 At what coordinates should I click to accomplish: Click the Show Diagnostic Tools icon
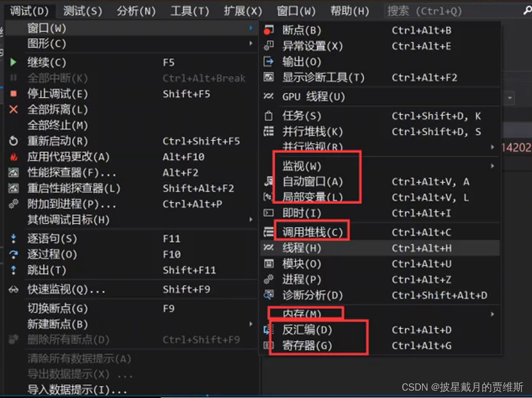tap(269, 77)
